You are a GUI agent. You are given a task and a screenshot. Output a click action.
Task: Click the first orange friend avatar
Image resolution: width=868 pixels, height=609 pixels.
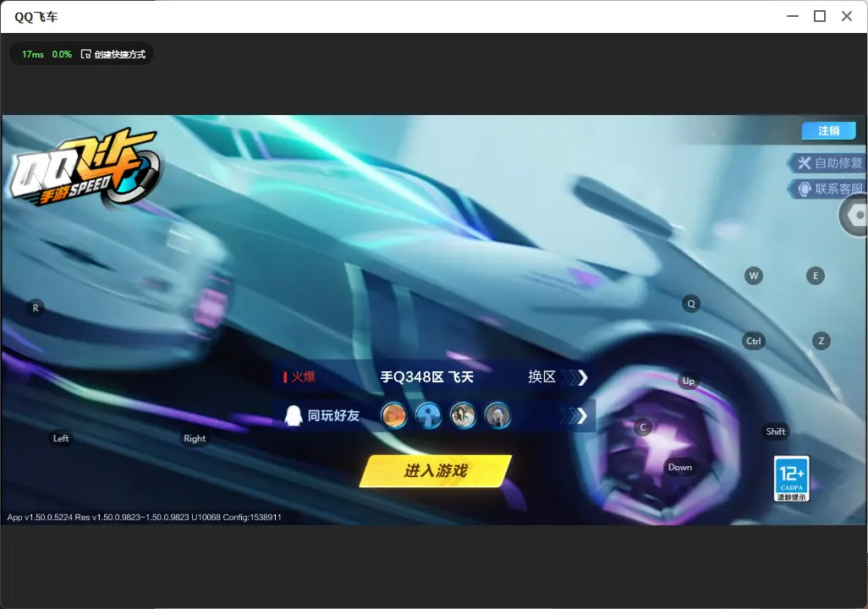(x=394, y=416)
